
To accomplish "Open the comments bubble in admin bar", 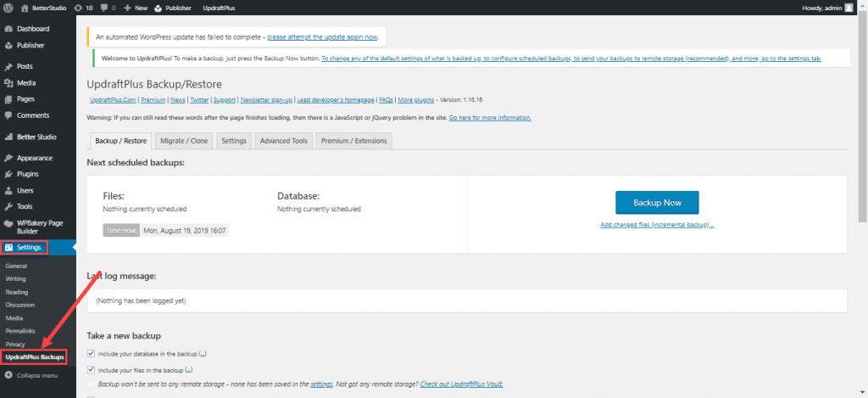I will (x=103, y=8).
